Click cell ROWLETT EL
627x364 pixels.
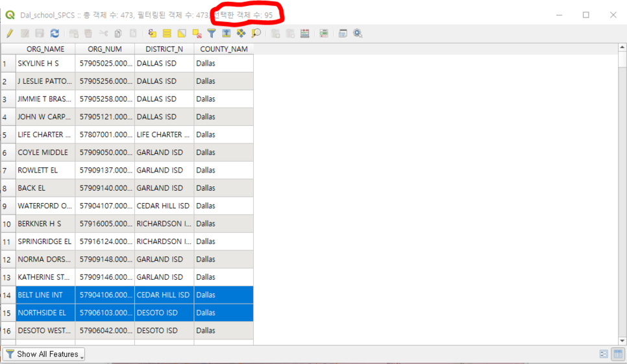tap(45, 170)
